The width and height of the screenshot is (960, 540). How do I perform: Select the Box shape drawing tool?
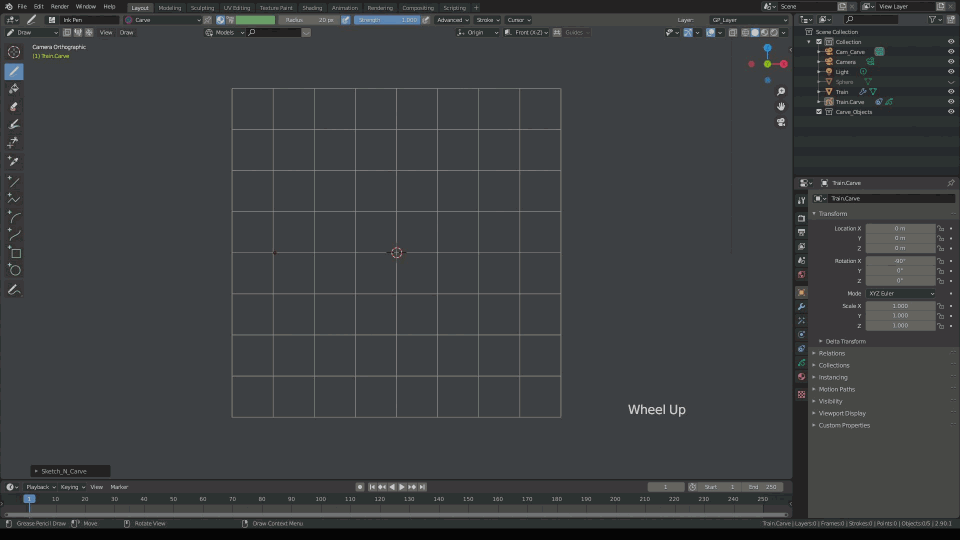point(14,252)
